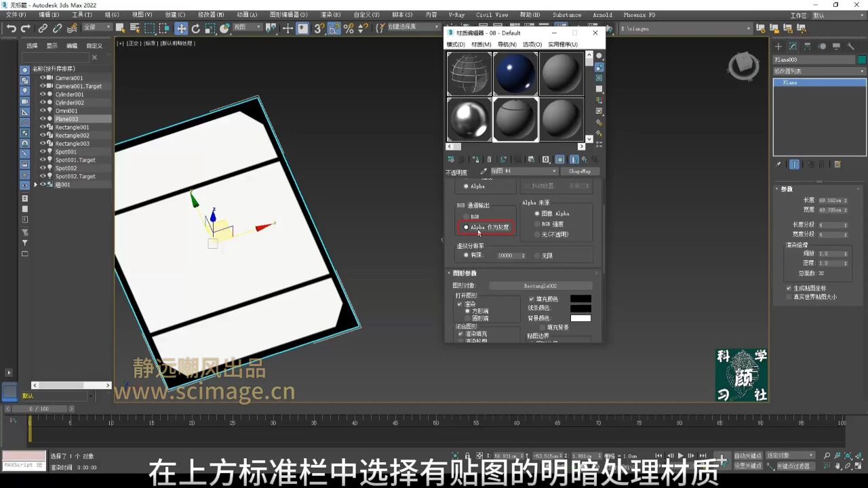The image size is (868, 488).
Task: Toggle the 3D Snaps button
Action: pyautogui.click(x=319, y=28)
